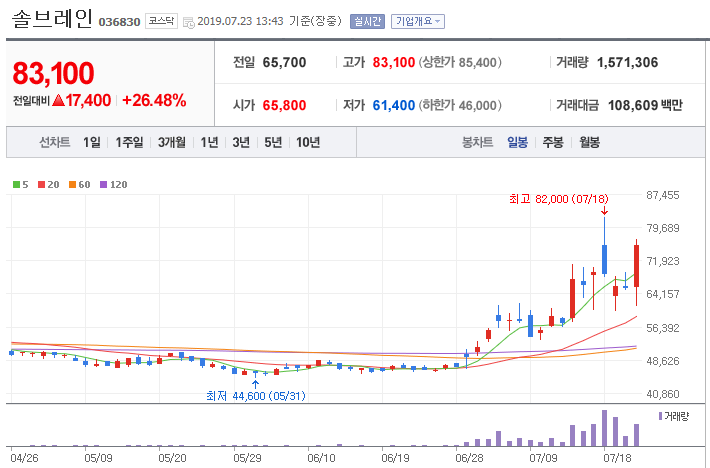Viewport: 710px width, 468px height.
Task: Click the 상한가 85,400 upper limit text
Action: click(460, 62)
